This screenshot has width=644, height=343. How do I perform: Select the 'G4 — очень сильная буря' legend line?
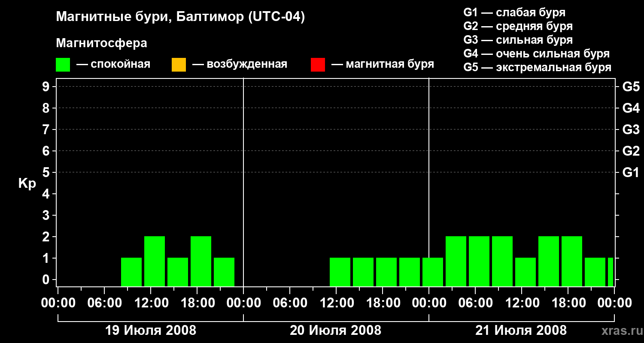point(536,54)
